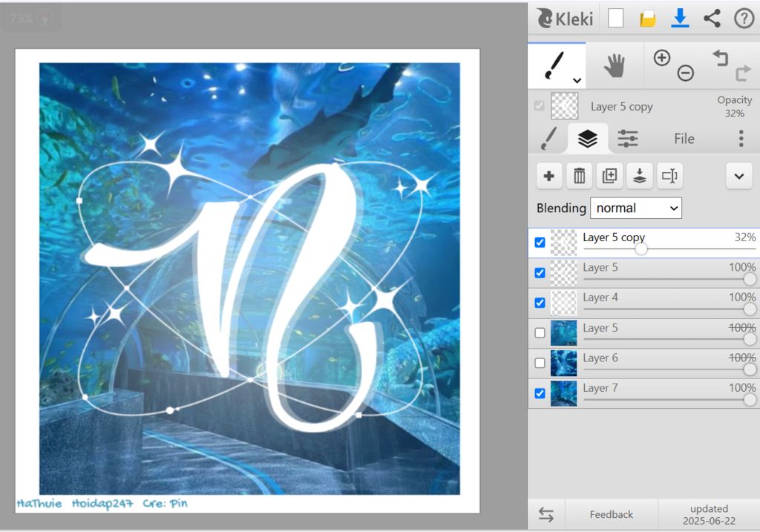Click the merge layer down icon
760x532 pixels.
point(639,176)
